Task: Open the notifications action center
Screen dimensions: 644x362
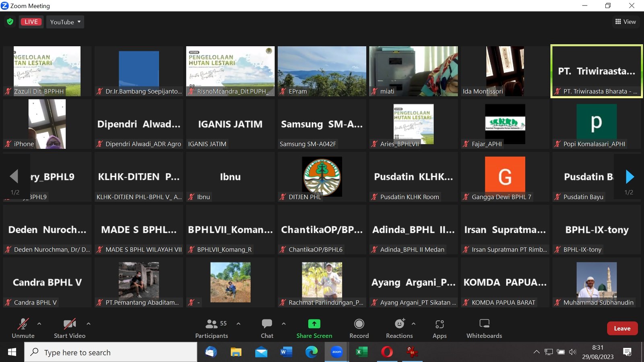Action: click(627, 352)
